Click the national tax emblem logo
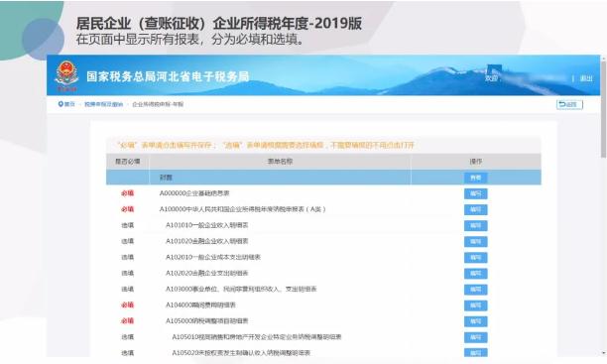This screenshot has width=607, height=364. click(x=66, y=75)
